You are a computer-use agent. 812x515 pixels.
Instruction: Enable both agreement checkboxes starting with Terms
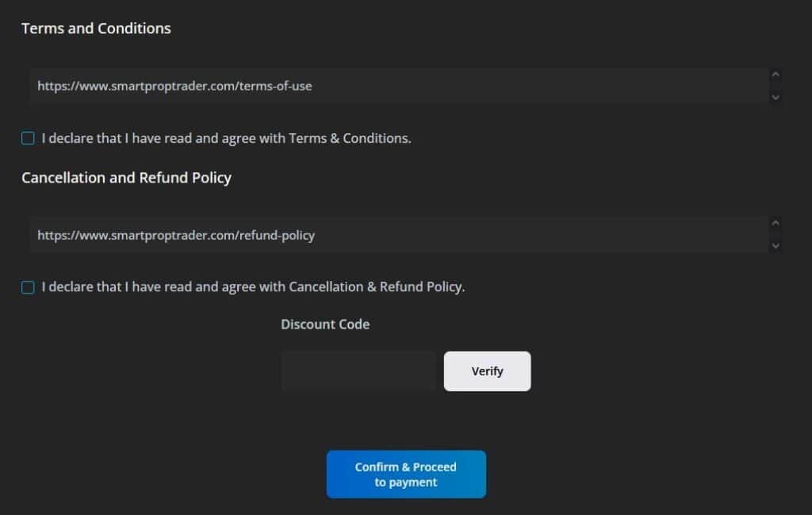(x=28, y=137)
